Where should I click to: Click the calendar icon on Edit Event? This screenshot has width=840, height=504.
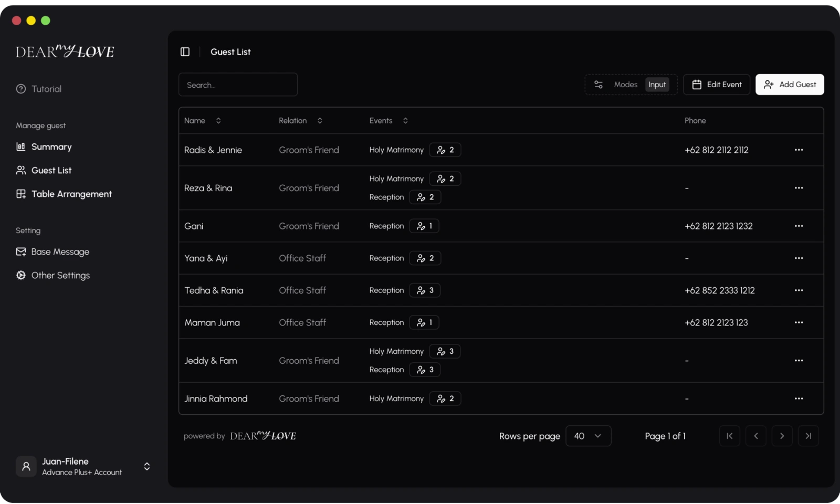tap(696, 84)
